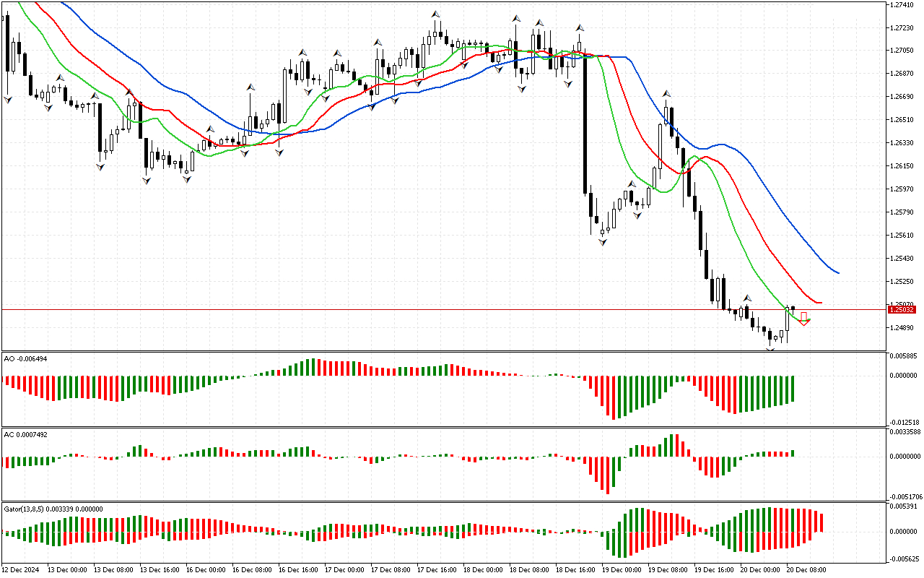The image size is (924, 578).
Task: Click the 1.26330 price level label
Action: tap(902, 143)
